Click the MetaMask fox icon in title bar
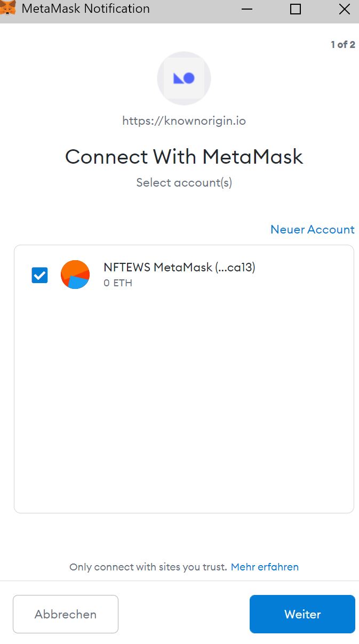 click(8, 9)
